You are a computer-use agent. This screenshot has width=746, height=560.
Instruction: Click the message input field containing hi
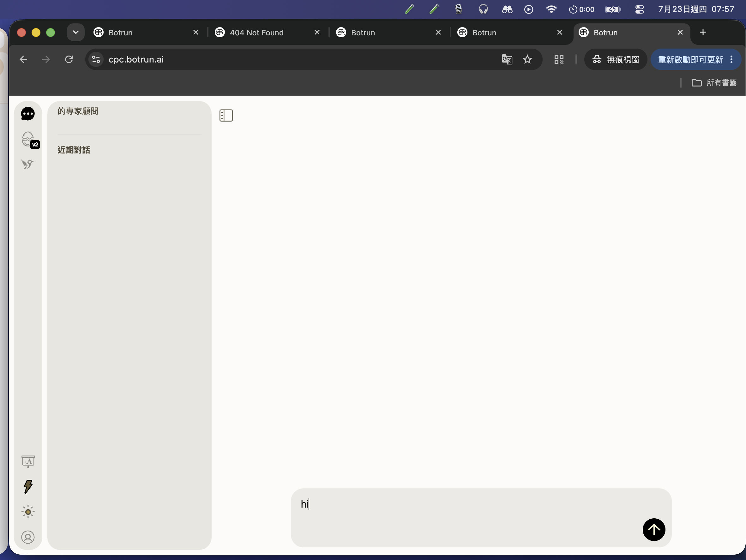(x=481, y=517)
